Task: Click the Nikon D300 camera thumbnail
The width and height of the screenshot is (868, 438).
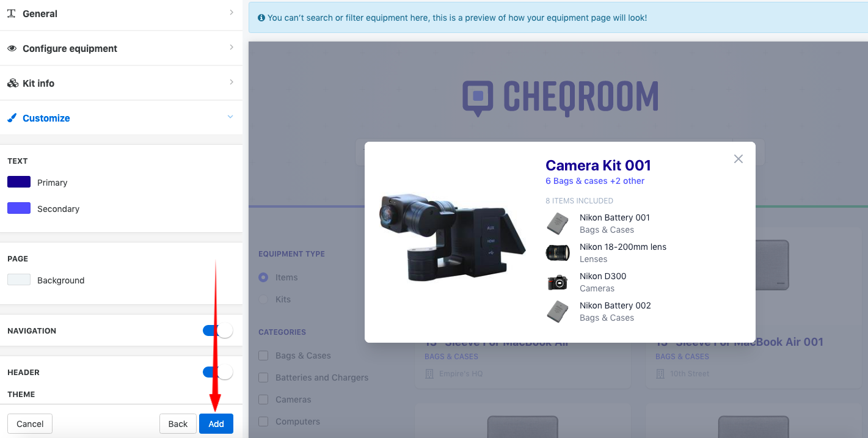Action: [x=558, y=282]
